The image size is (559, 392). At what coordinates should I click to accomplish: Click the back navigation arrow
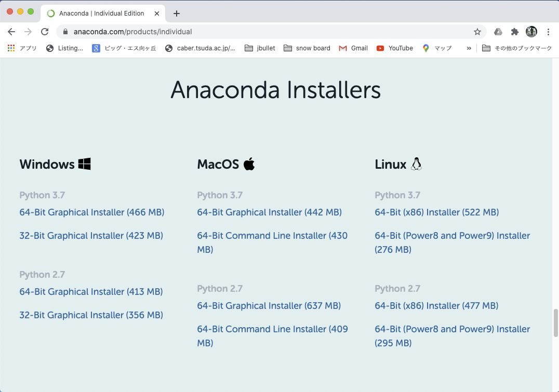tap(11, 32)
